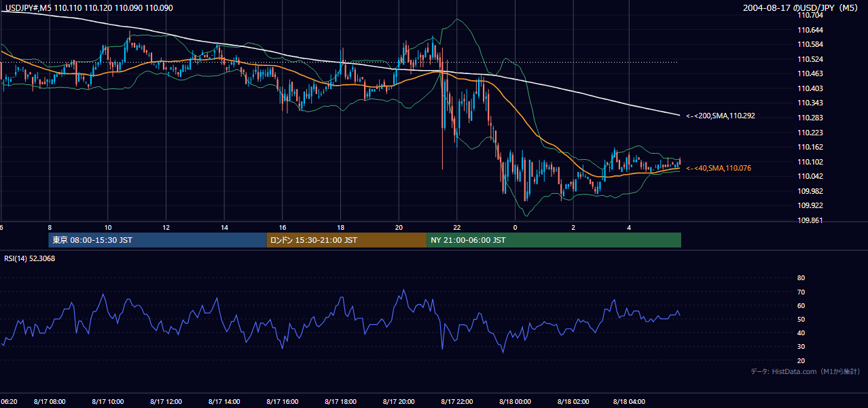
Task: Click hour tick 12 under price chart
Action: tap(166, 227)
